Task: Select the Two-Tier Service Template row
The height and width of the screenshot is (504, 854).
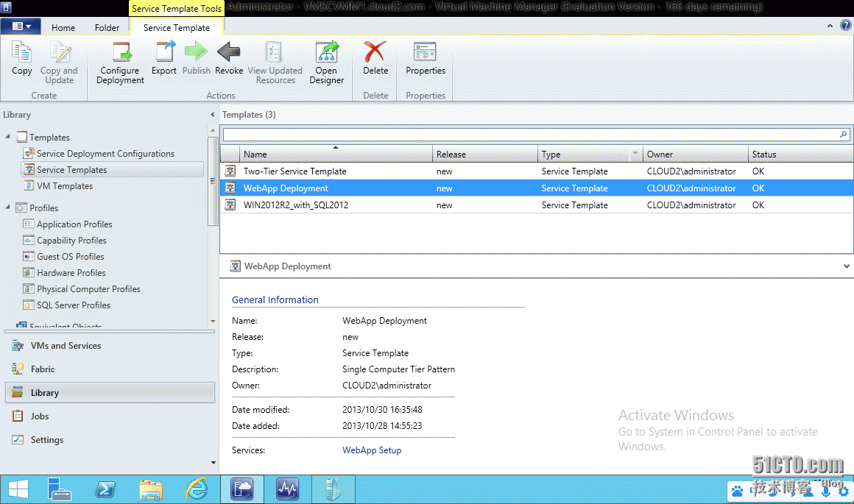Action: point(537,171)
